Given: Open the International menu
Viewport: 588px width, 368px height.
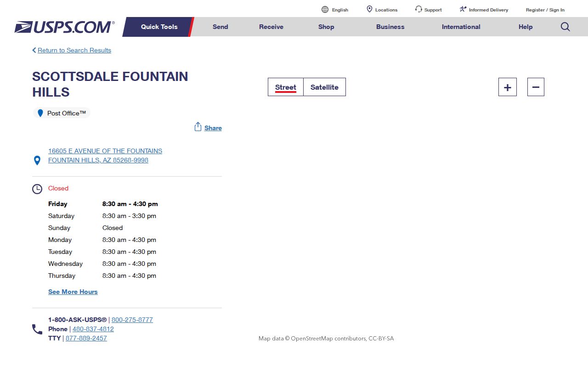Looking at the screenshot, I should tap(461, 27).
